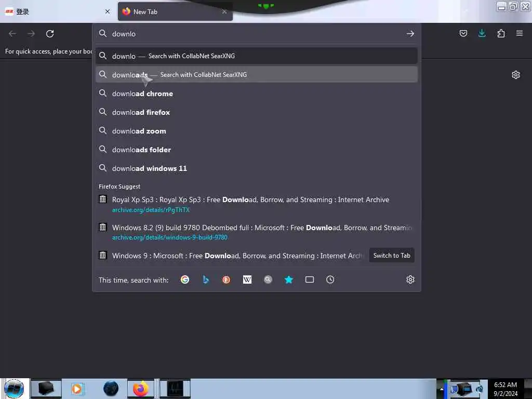The image size is (532, 399).
Task: Select 'downlo' Search with CollabNet SearXNG
Action: click(x=257, y=56)
